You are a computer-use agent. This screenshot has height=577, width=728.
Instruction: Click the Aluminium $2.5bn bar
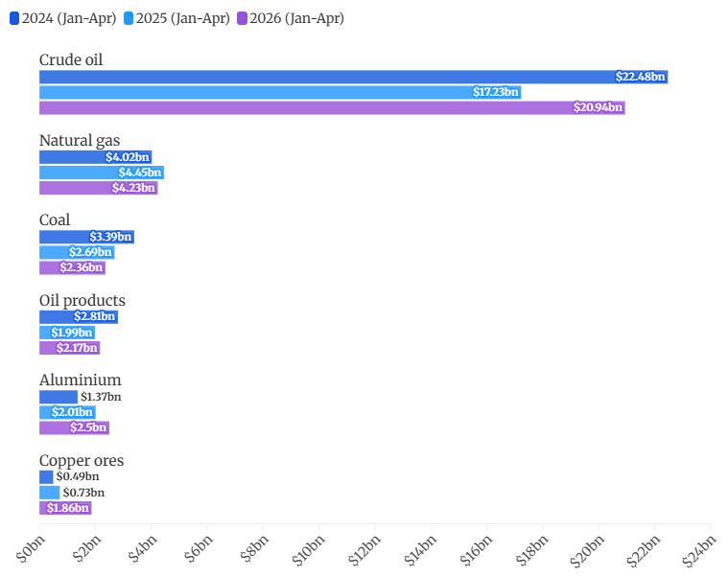point(74,427)
